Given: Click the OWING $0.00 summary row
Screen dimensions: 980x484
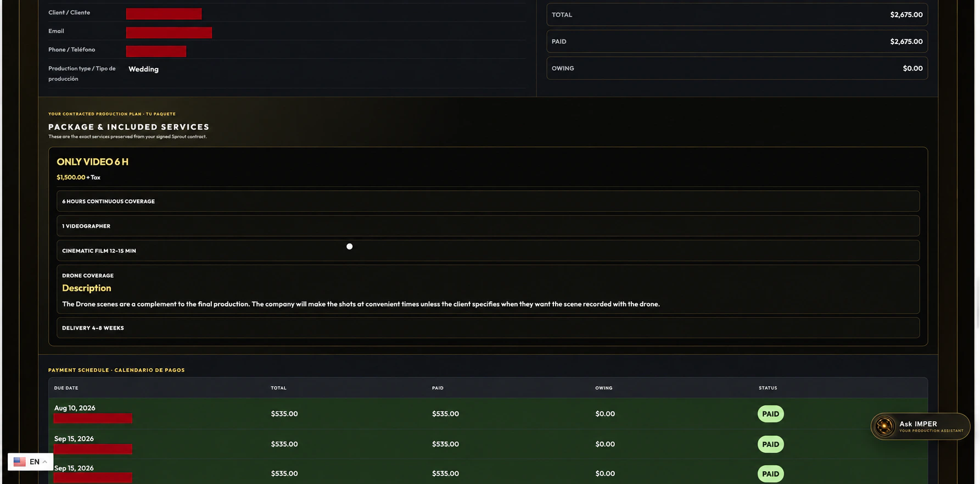Looking at the screenshot, I should click(737, 69).
